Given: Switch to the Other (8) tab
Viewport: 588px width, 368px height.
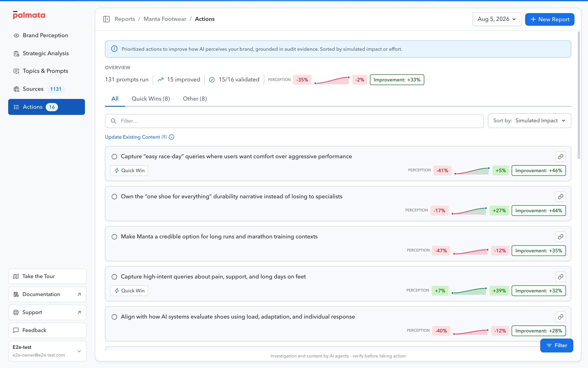Looking at the screenshot, I should pos(195,99).
